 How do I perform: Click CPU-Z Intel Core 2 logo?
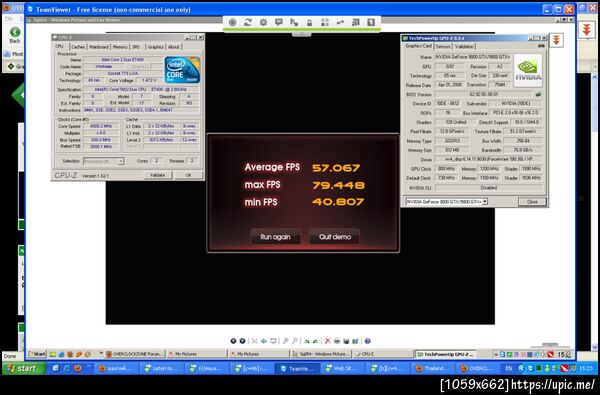pos(183,70)
